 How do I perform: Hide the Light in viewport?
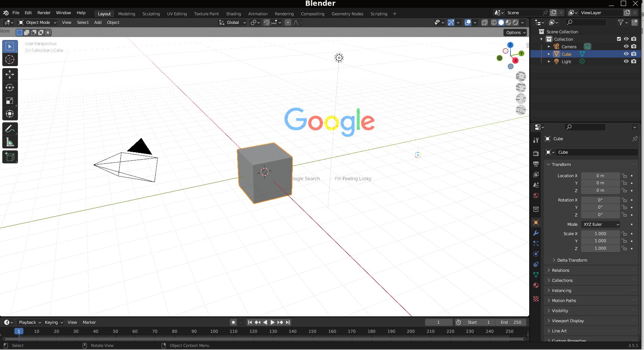[x=626, y=61]
